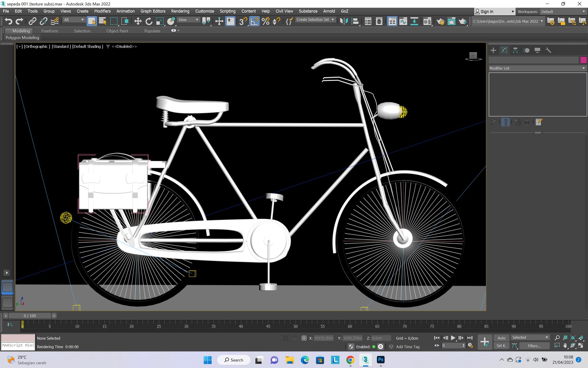Click the Polygon Modeling panel label
Image resolution: width=588 pixels, height=368 pixels.
click(22, 38)
